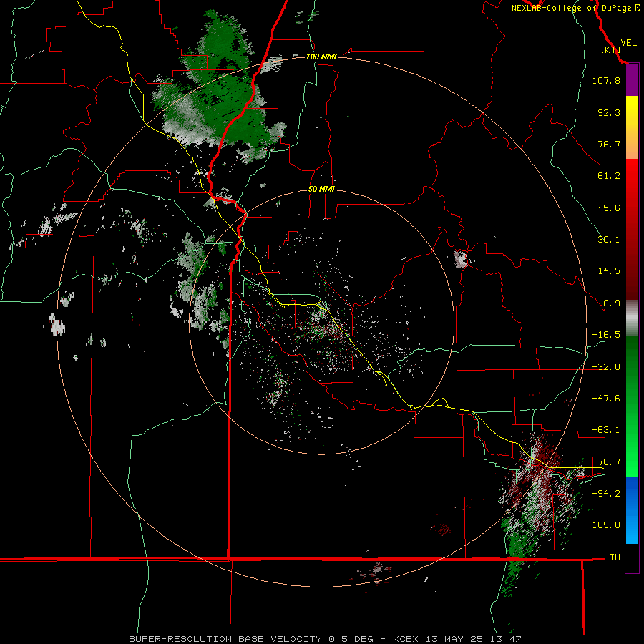Click the TH threshold label
644x644 pixels.
[615, 557]
